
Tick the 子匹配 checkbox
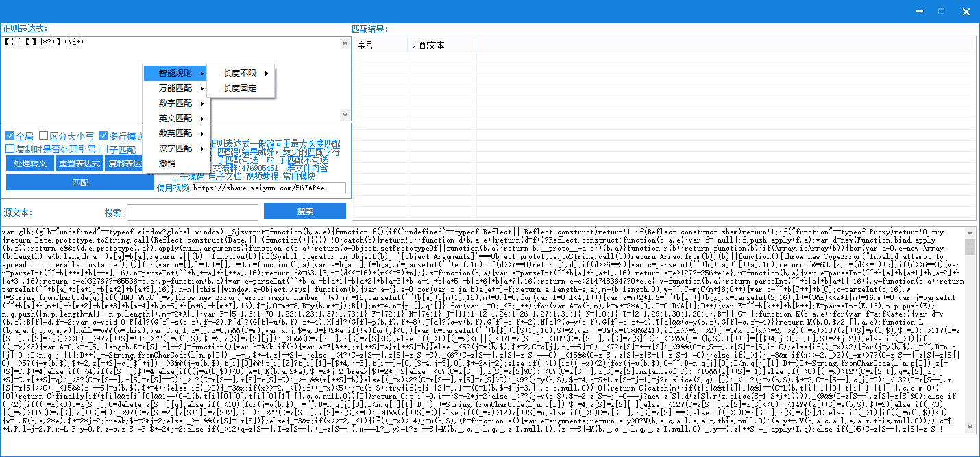tap(103, 149)
